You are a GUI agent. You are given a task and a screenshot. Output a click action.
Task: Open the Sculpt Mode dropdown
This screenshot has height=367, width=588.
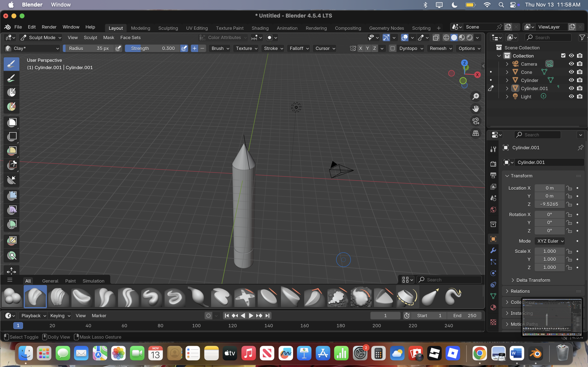coord(41,38)
